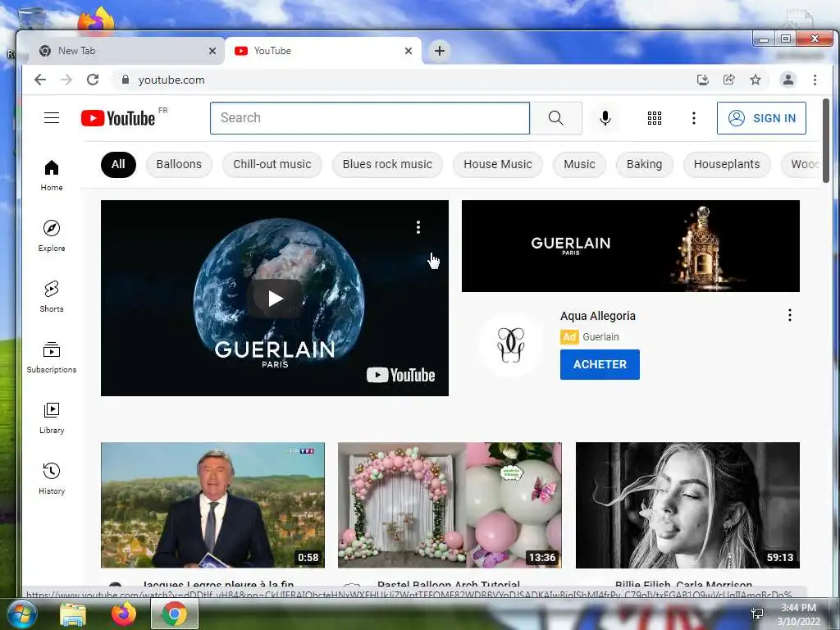Screen dimensions: 840x630
Task: Click the search magnifier button
Action: (x=555, y=118)
